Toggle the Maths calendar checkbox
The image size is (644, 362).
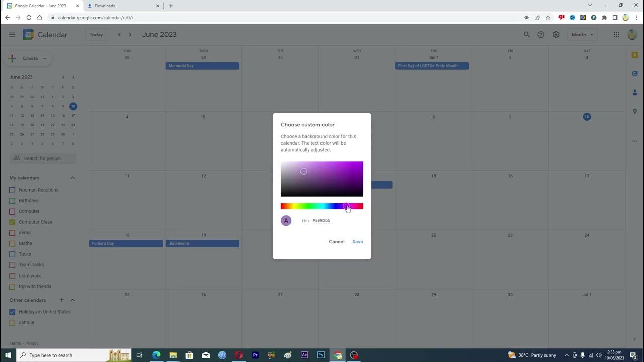(12, 243)
